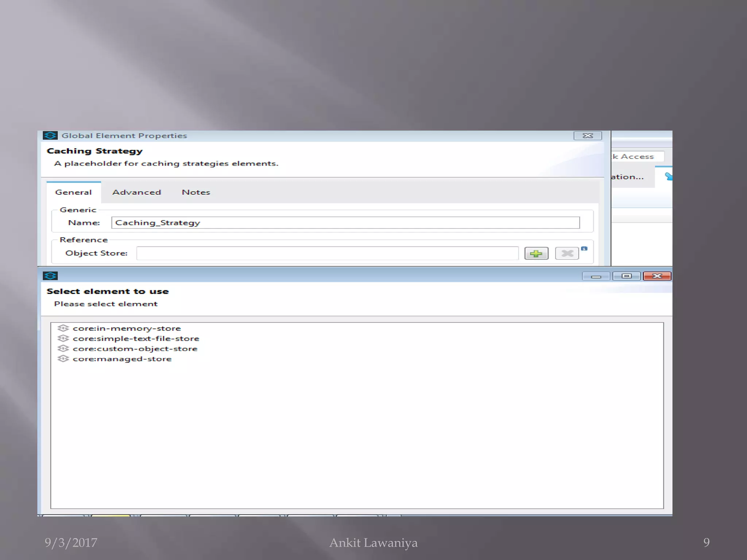
Task: Select core:managed-store element
Action: [122, 359]
